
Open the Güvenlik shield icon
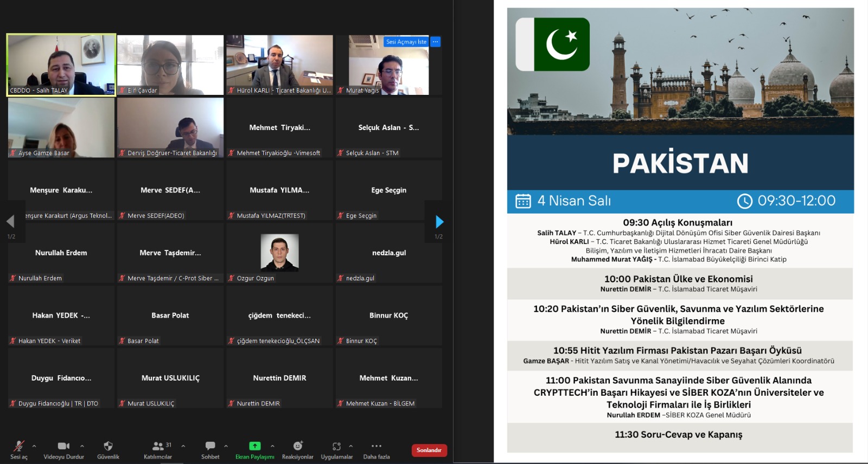(108, 447)
